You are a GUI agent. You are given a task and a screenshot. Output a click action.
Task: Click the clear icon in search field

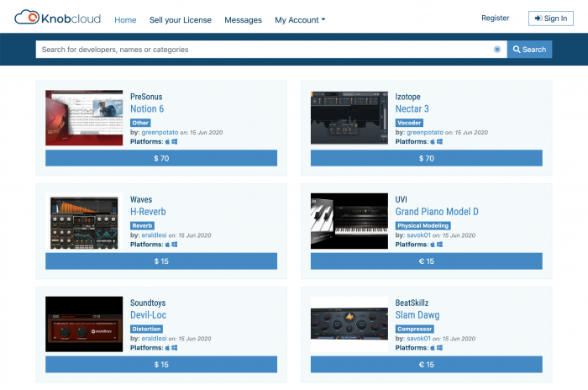click(x=497, y=50)
